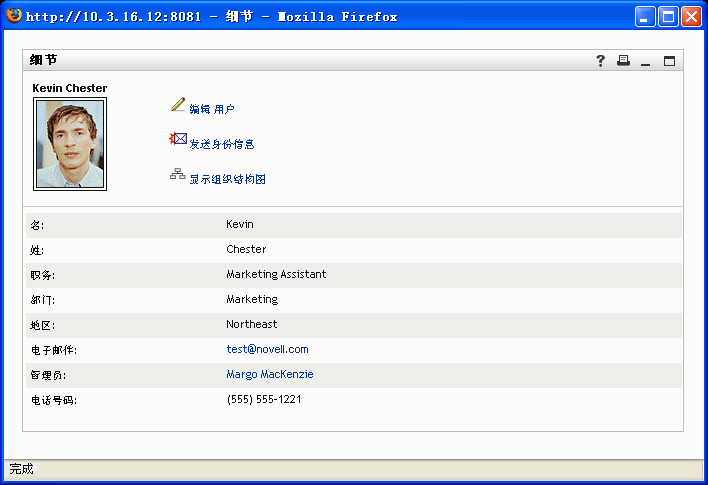The width and height of the screenshot is (708, 485).
Task: Close the Firefox window
Action: coord(691,17)
